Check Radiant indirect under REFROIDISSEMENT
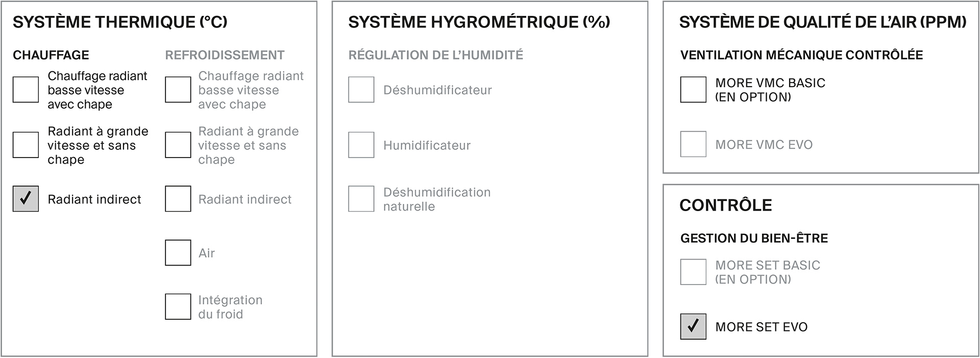Viewport: 980px width, 358px height. pos(178,199)
